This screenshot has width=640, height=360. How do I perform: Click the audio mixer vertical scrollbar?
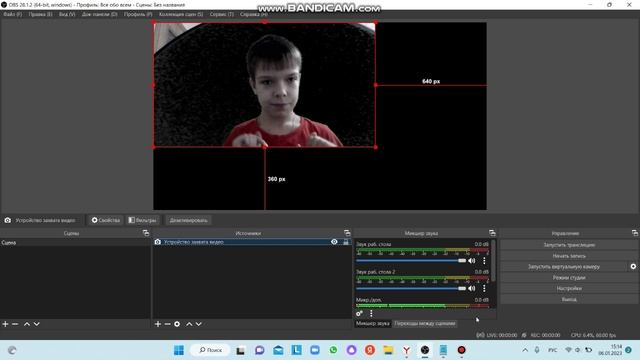tap(493, 261)
